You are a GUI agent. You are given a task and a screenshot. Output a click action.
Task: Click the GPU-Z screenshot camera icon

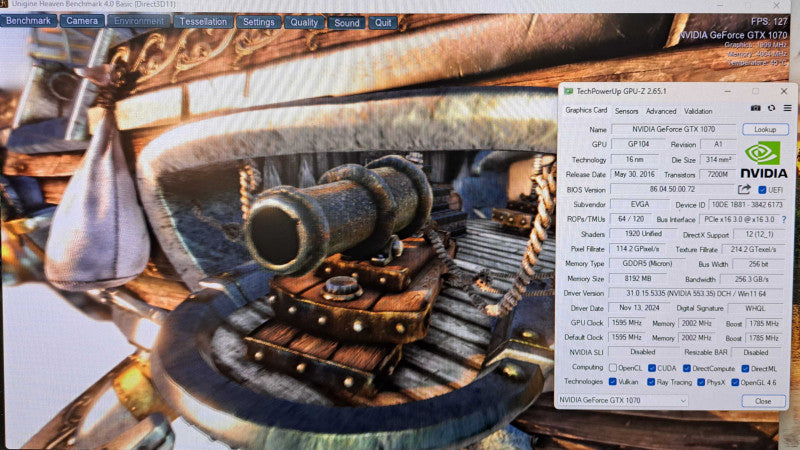[x=755, y=108]
